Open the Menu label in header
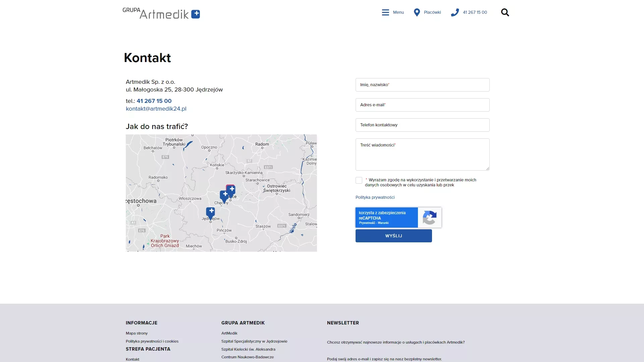This screenshot has height=362, width=644. pyautogui.click(x=398, y=12)
